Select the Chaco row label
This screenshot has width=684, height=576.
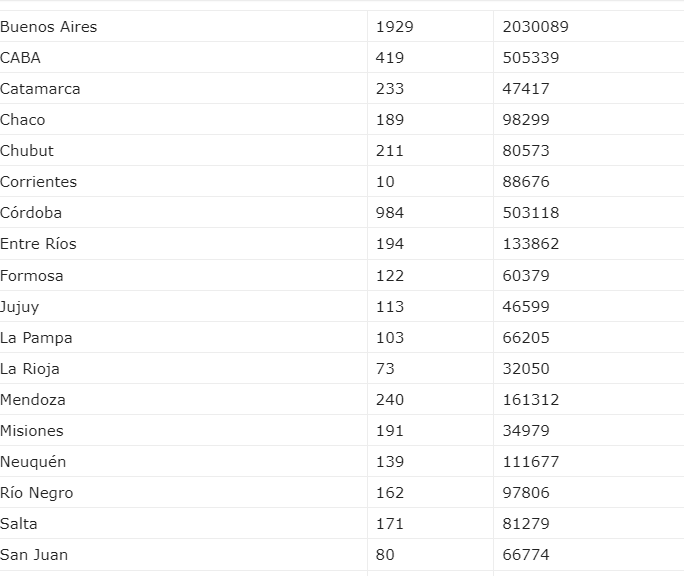pyautogui.click(x=23, y=120)
